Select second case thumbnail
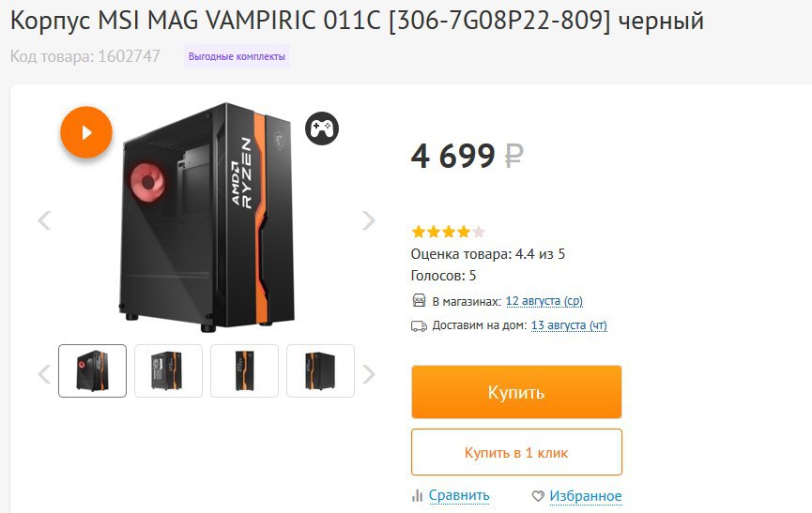Image resolution: width=812 pixels, height=513 pixels. tap(168, 370)
